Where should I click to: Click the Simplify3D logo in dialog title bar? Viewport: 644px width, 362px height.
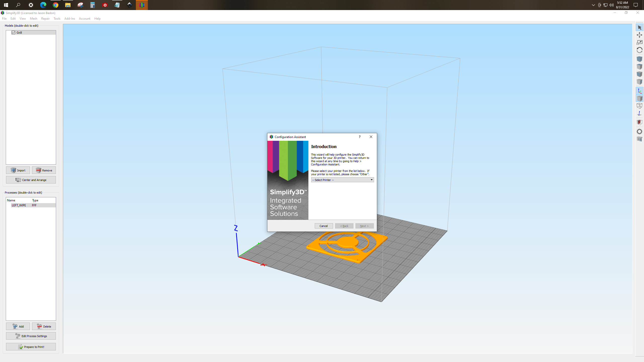pyautogui.click(x=271, y=137)
